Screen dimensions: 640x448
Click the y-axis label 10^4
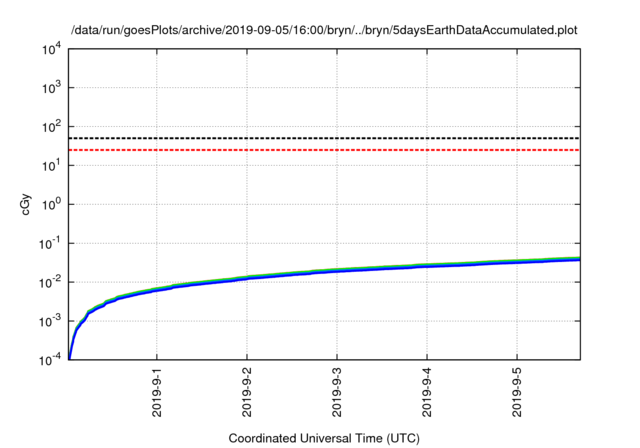click(x=51, y=50)
